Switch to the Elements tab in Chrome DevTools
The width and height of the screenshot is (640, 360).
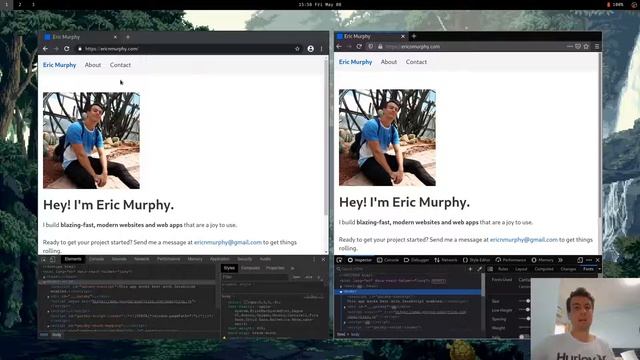pos(73,259)
